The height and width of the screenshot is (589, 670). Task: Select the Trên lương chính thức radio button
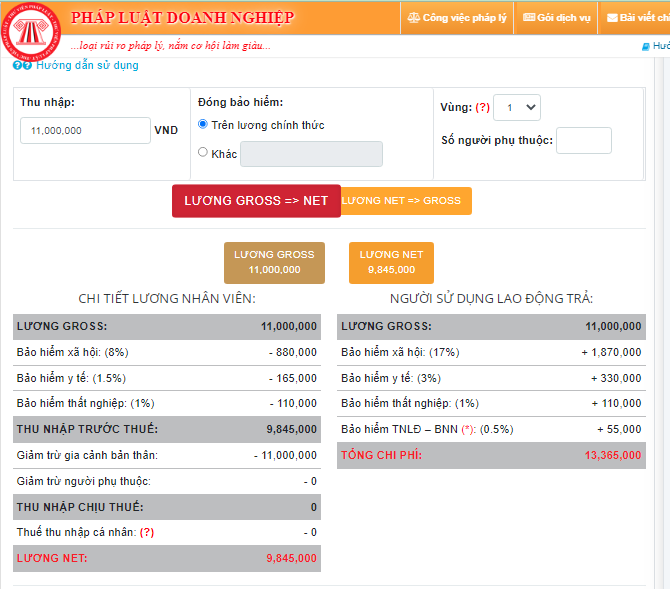pyautogui.click(x=203, y=124)
